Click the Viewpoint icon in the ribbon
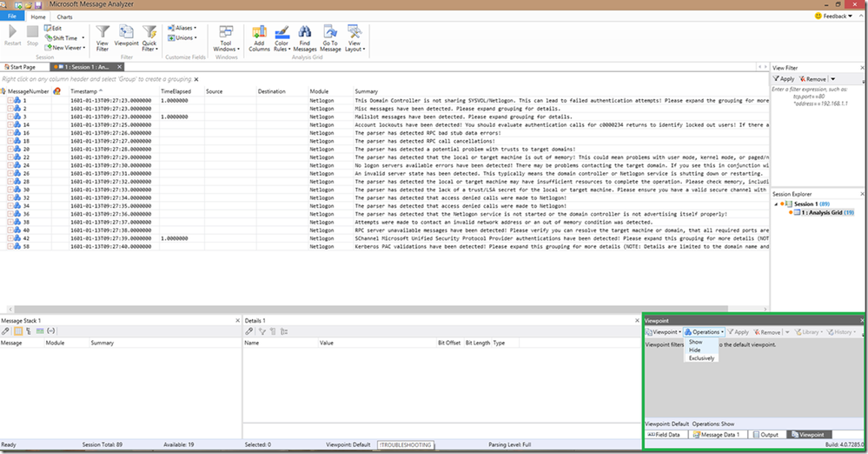868x454 pixels. point(126,36)
